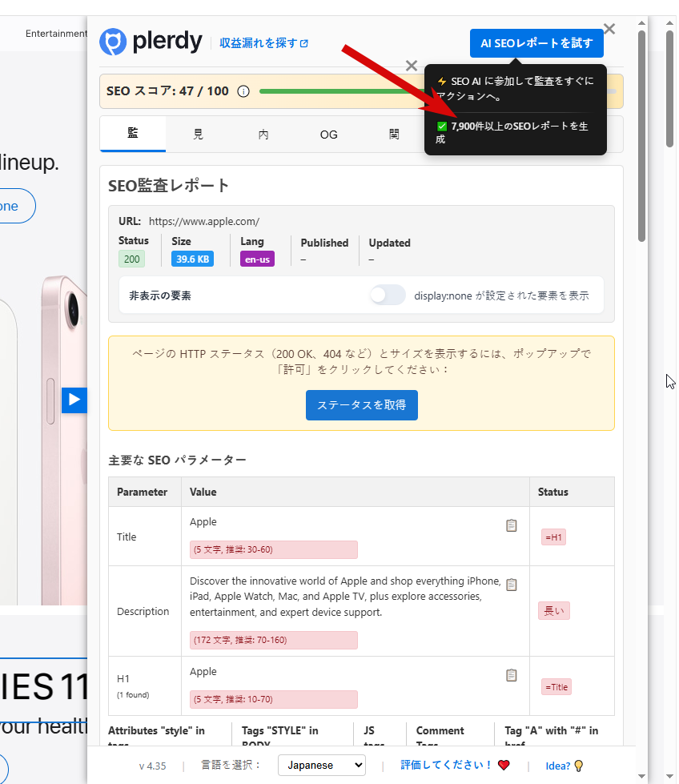Click the lightbulb Idea icon
Viewport: 679px width, 784px height.
[578, 766]
